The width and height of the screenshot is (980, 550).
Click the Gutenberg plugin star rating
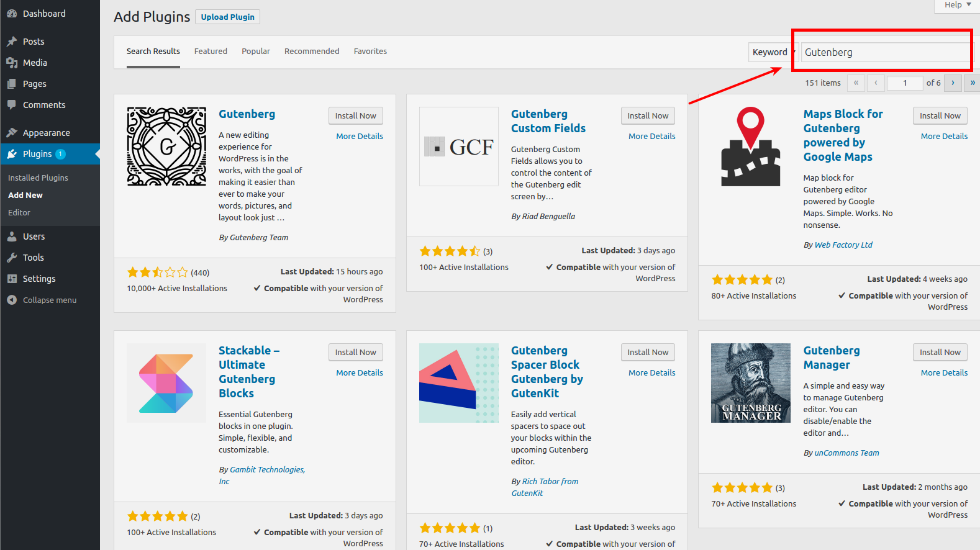tap(157, 273)
